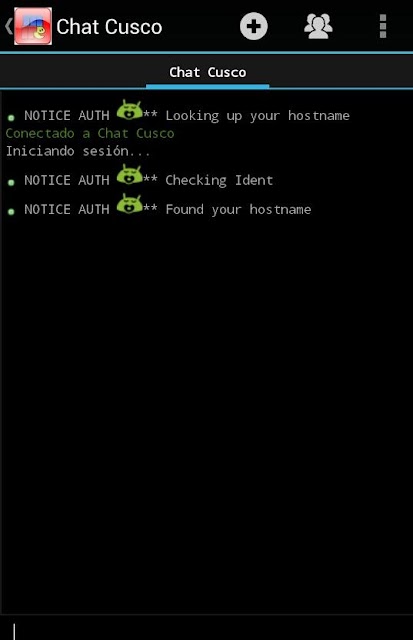The image size is (413, 640).
Task: Tap the emoji in Looking up hostname line
Action: pos(129,110)
